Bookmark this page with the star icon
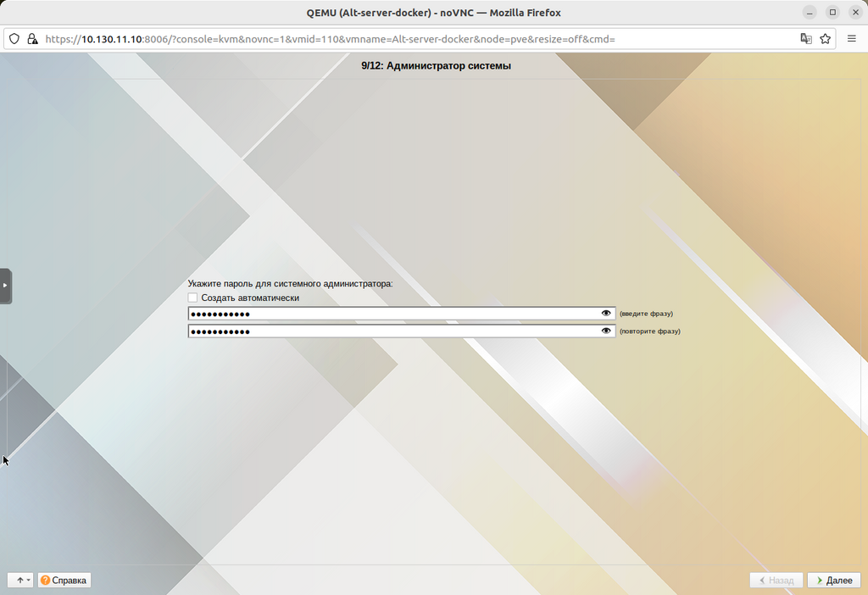This screenshot has width=868, height=595. 825,39
